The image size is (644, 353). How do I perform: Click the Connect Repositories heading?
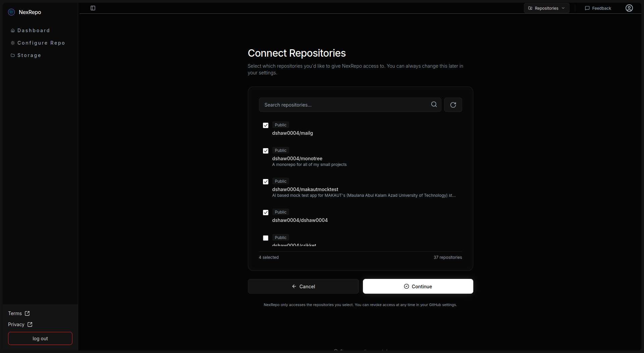pos(297,53)
